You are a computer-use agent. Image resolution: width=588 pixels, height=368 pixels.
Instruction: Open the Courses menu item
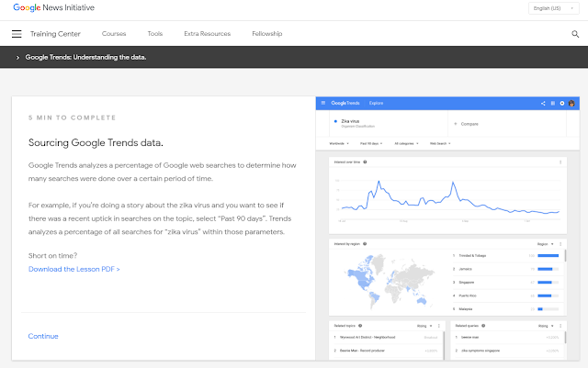click(114, 34)
